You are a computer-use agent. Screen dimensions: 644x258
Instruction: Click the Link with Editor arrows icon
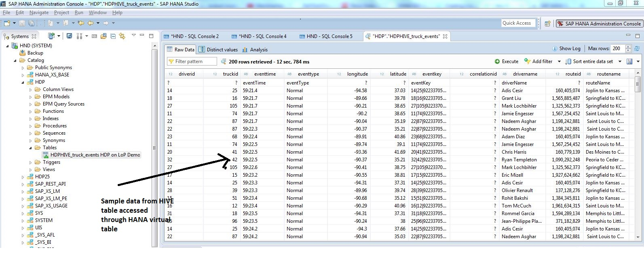(122, 36)
